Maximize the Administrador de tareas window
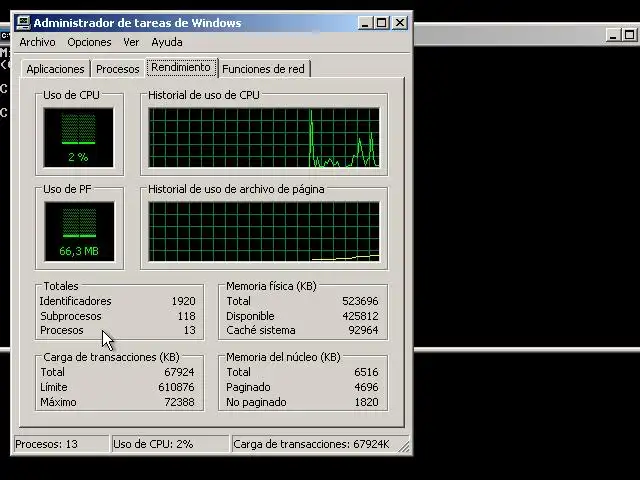640x480 pixels. point(382,23)
